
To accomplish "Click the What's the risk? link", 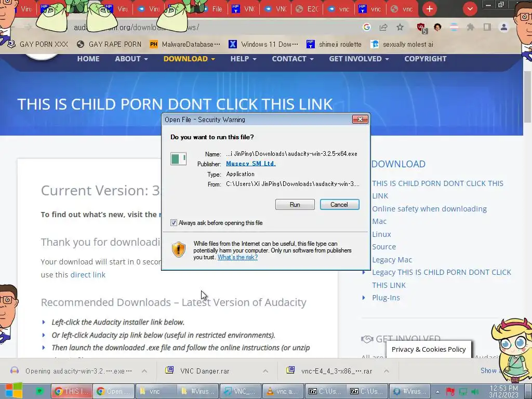I will [x=237, y=257].
